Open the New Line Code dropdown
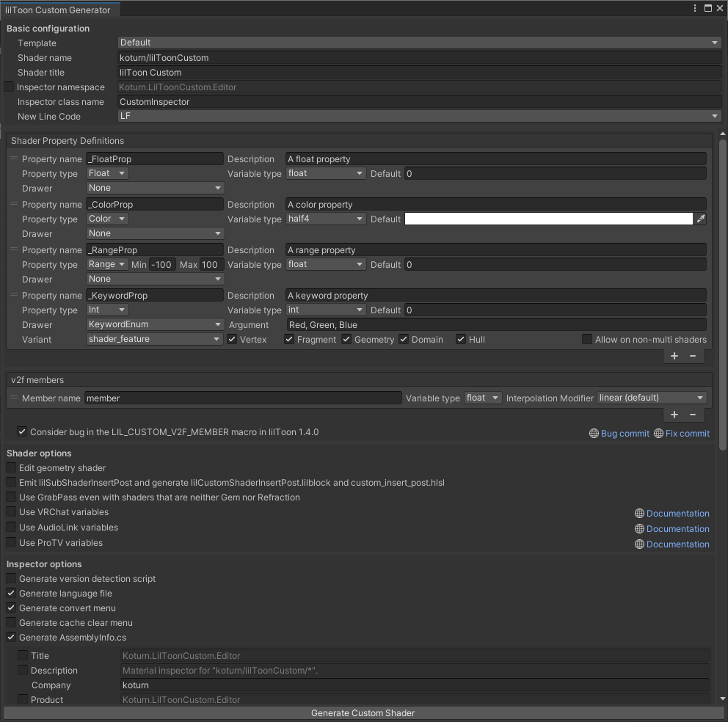The height and width of the screenshot is (722, 728). (x=419, y=116)
